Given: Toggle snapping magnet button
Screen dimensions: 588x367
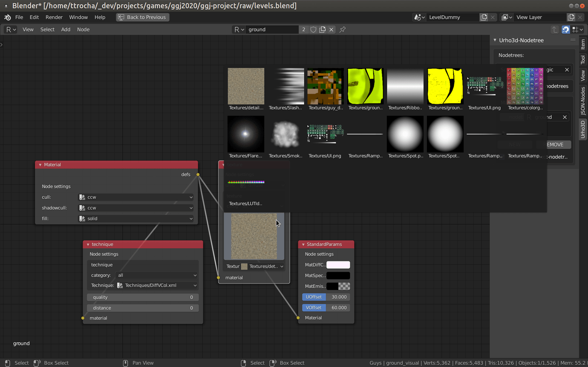Looking at the screenshot, I should (565, 29).
